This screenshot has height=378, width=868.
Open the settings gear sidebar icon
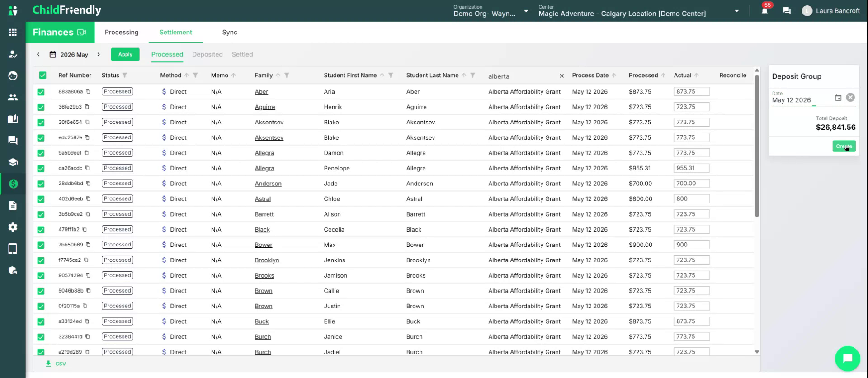click(13, 227)
